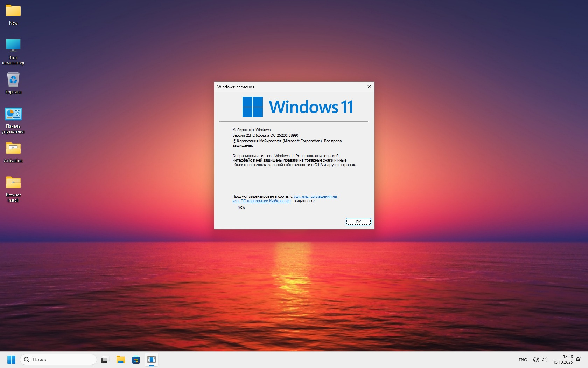Select the Activation folder icon

coord(13,152)
